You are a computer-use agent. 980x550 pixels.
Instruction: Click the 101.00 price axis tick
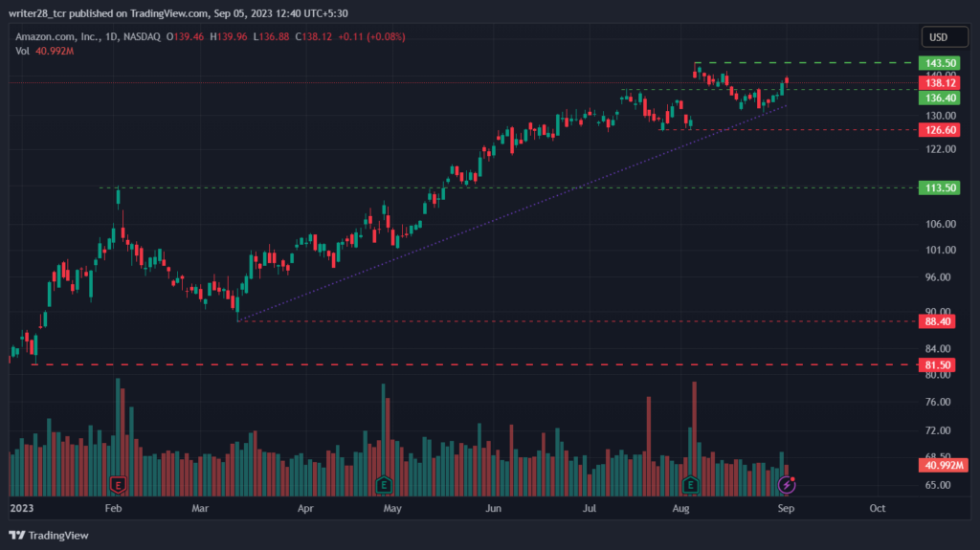(x=941, y=250)
